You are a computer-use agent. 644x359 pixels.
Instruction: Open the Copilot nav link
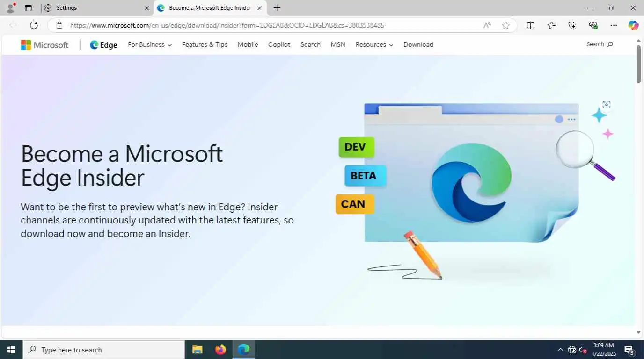click(x=279, y=44)
